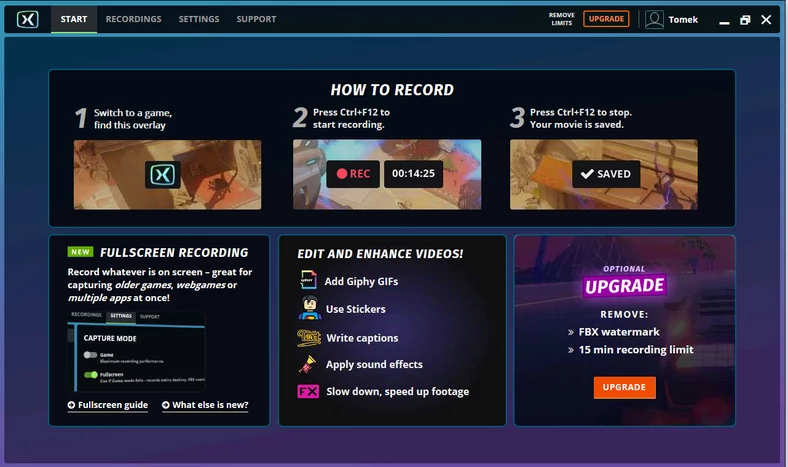Image resolution: width=788 pixels, height=467 pixels.
Task: Click the 00:14:25 timer in step 2
Action: (413, 174)
